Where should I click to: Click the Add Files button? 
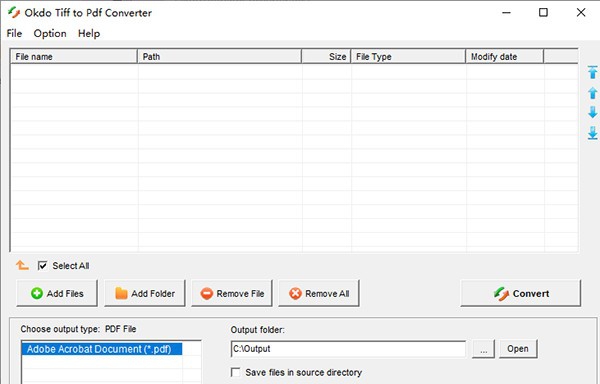(57, 293)
